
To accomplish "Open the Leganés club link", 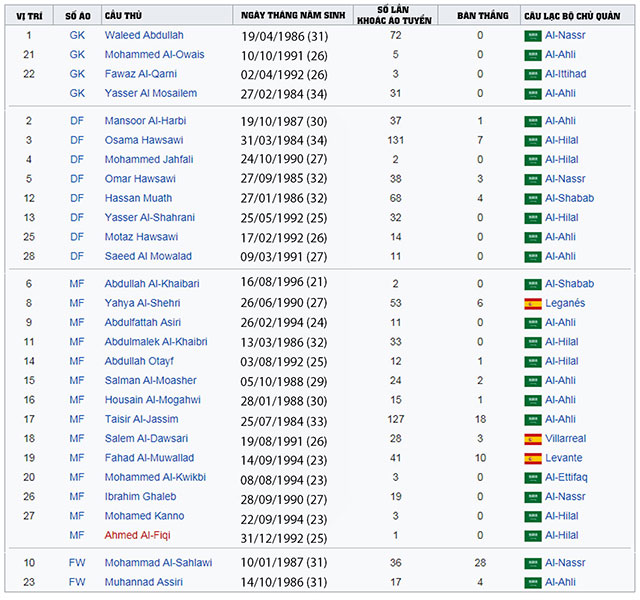I will click(565, 303).
